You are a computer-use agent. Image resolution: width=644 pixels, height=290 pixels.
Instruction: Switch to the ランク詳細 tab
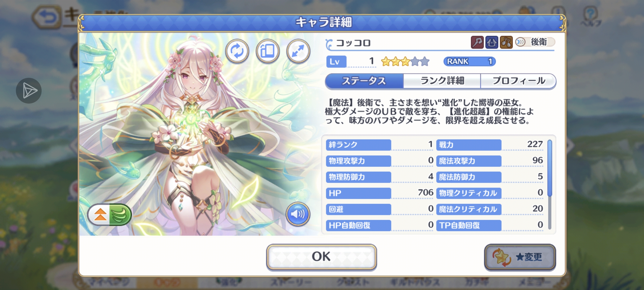coord(442,81)
